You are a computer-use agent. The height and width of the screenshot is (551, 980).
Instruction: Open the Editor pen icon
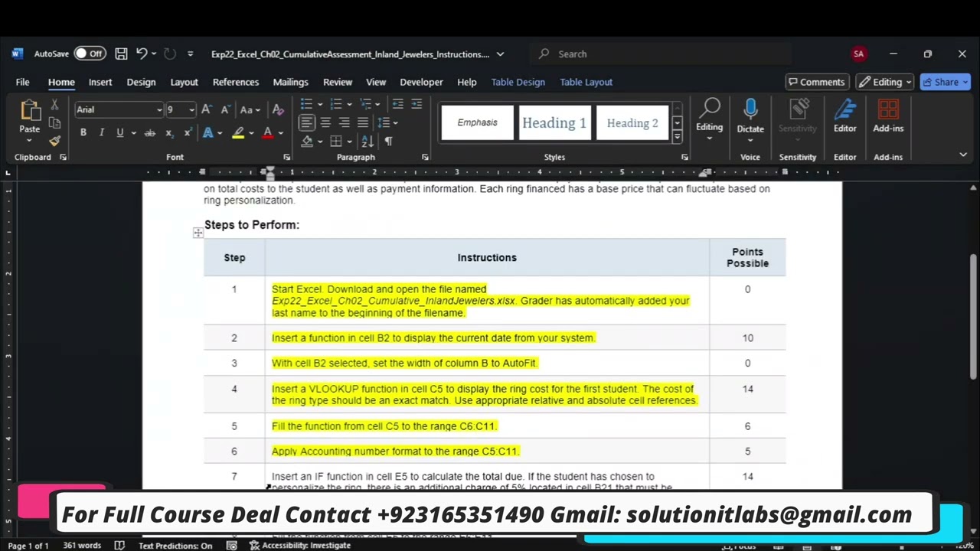[845, 109]
